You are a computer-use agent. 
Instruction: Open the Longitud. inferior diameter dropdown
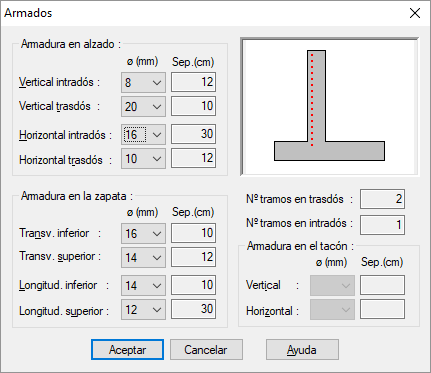[x=143, y=285]
